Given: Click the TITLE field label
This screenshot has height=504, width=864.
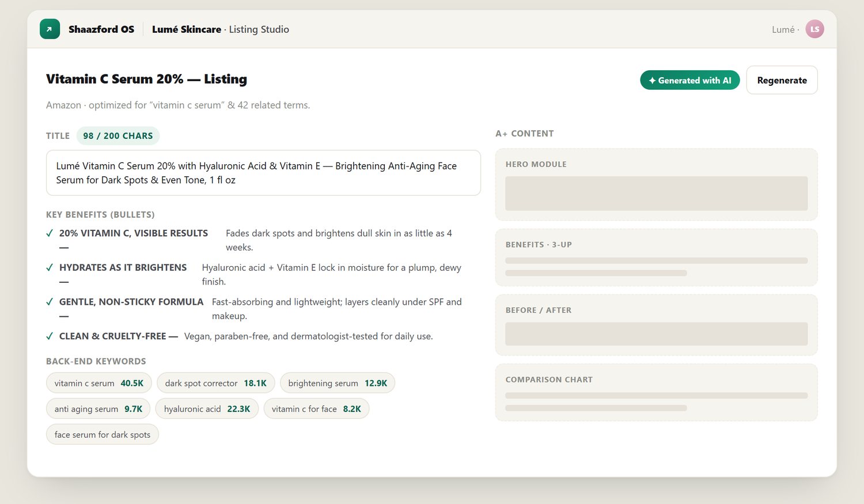Looking at the screenshot, I should [x=58, y=136].
